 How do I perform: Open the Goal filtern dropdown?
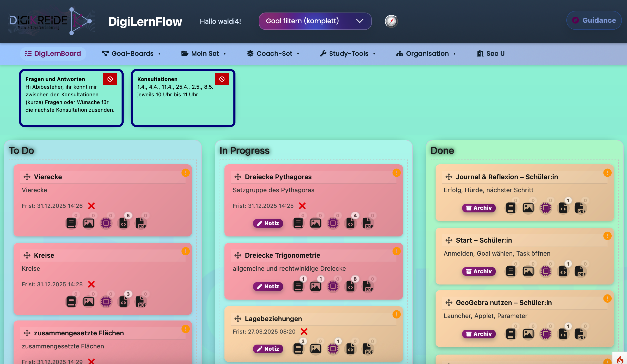click(x=315, y=21)
